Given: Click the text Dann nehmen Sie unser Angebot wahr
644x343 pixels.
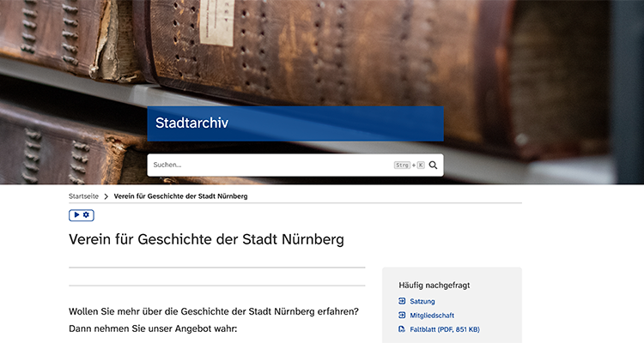Looking at the screenshot, I should [153, 328].
